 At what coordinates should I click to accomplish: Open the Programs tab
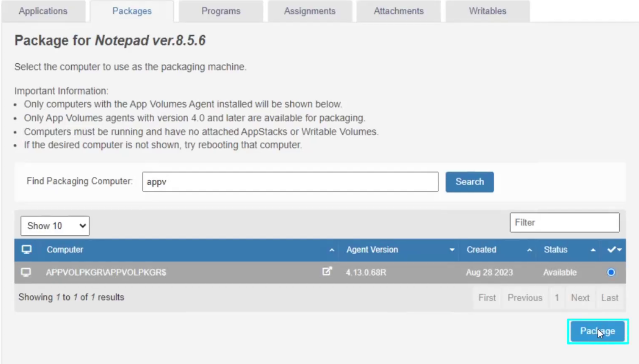221,11
